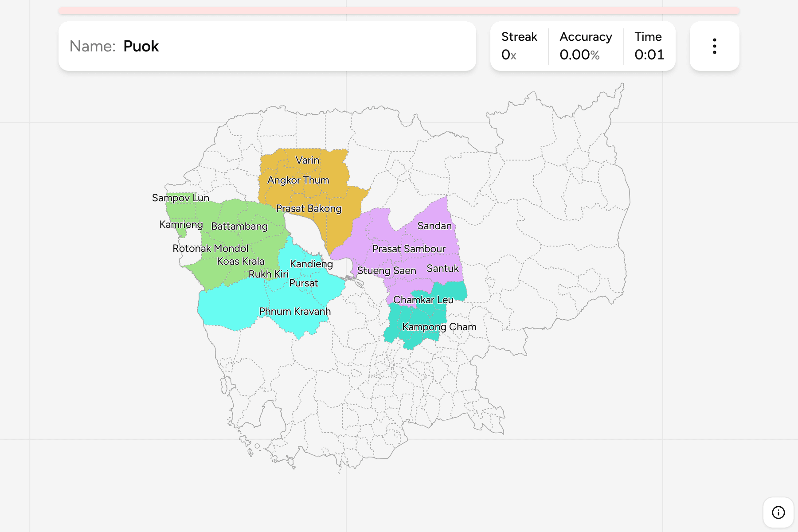Click the pink progress bar at top
This screenshot has width=798, height=532.
pyautogui.click(x=399, y=11)
